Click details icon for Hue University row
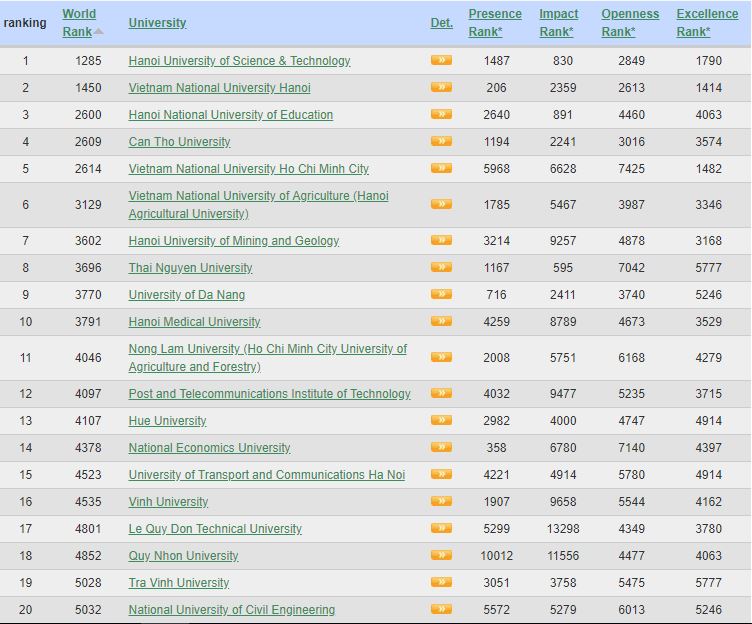Image resolution: width=752 pixels, height=624 pixels. point(441,420)
